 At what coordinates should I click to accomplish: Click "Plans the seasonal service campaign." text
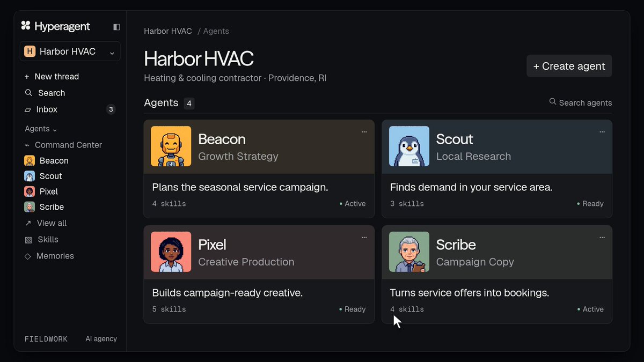[240, 187]
